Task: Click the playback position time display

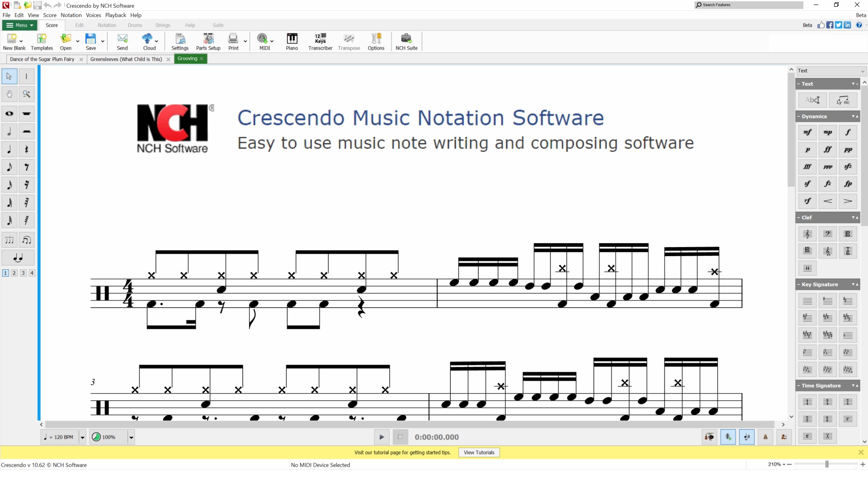Action: 436,437
